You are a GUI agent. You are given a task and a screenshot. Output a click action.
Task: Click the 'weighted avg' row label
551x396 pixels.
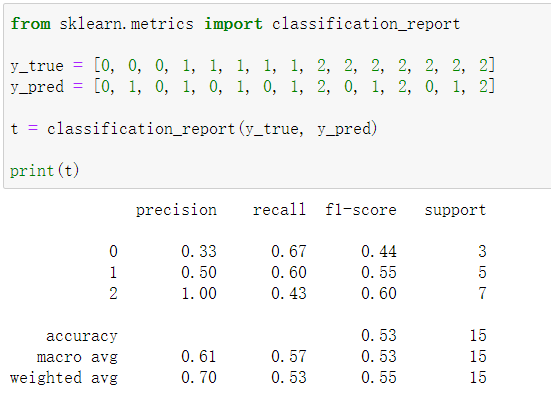point(64,378)
